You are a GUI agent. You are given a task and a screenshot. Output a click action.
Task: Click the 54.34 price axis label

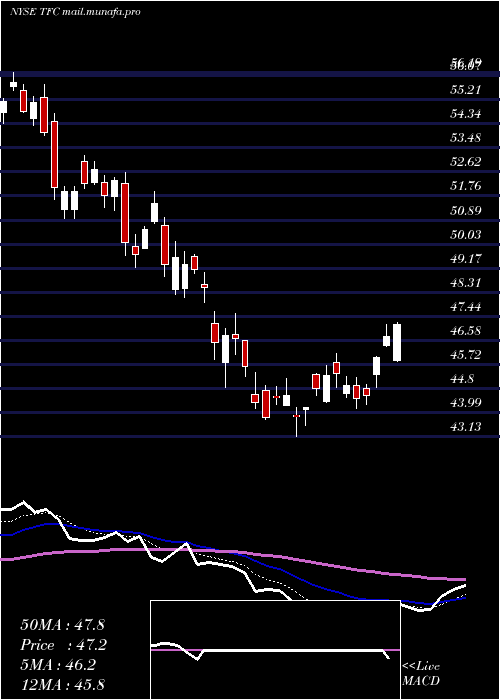pos(466,113)
